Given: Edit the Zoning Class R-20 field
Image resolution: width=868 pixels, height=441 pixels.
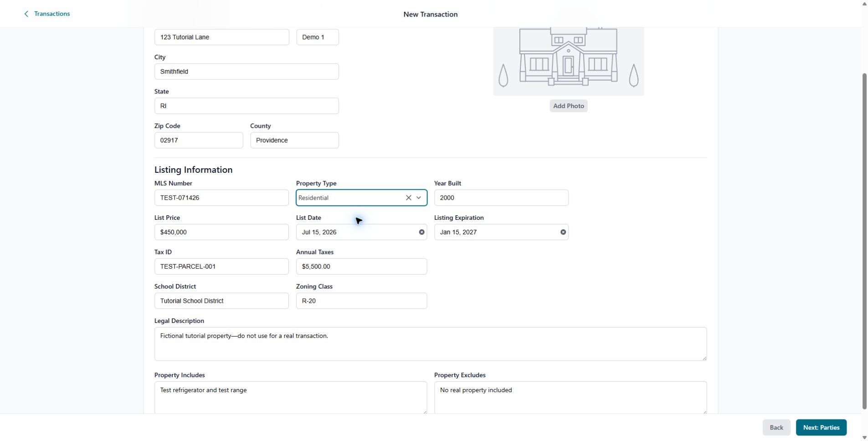Looking at the screenshot, I should pyautogui.click(x=361, y=301).
